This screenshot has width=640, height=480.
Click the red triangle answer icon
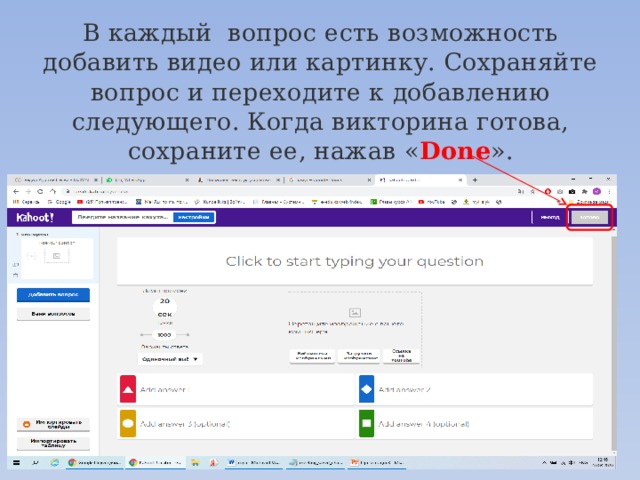coord(128,389)
